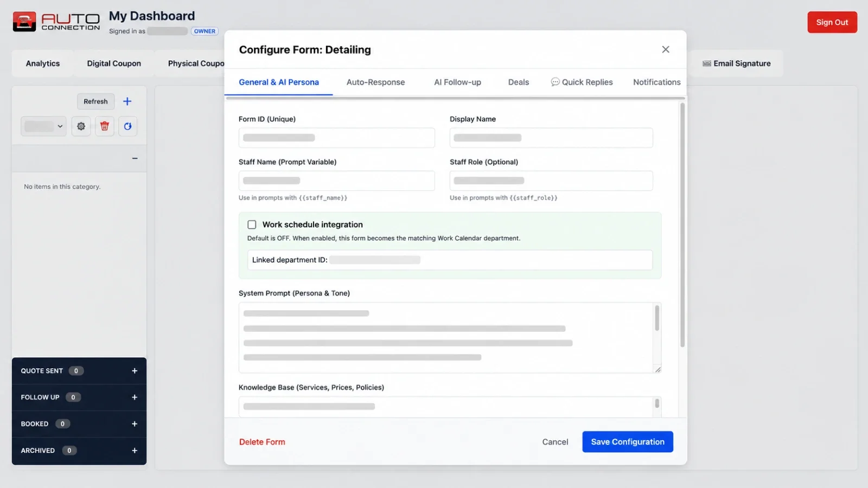Click the Sign Out button

click(832, 22)
